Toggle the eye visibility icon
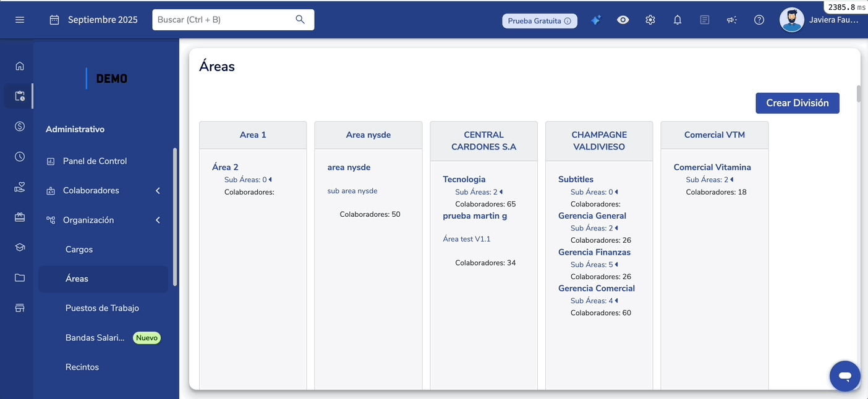 click(623, 20)
